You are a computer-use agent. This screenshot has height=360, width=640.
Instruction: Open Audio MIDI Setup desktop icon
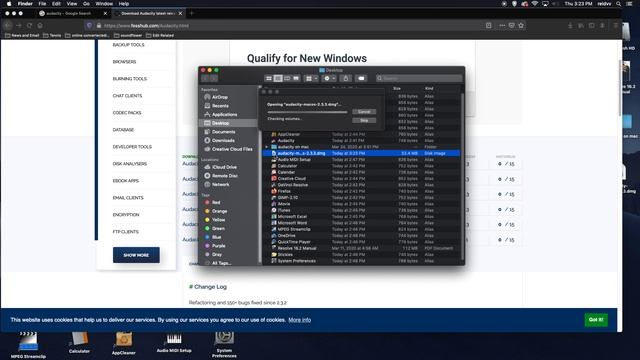coord(174,342)
